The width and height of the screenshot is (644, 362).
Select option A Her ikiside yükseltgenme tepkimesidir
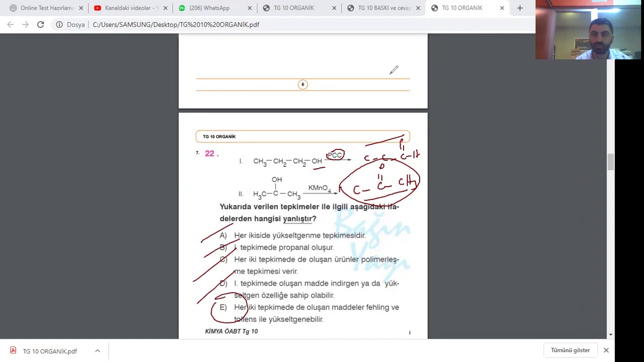[299, 235]
